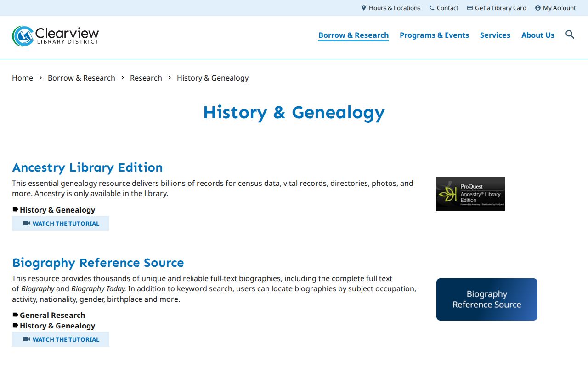588x368 pixels.
Task: Watch the tutorial for Ancestry Library Edition
Action: tap(61, 223)
